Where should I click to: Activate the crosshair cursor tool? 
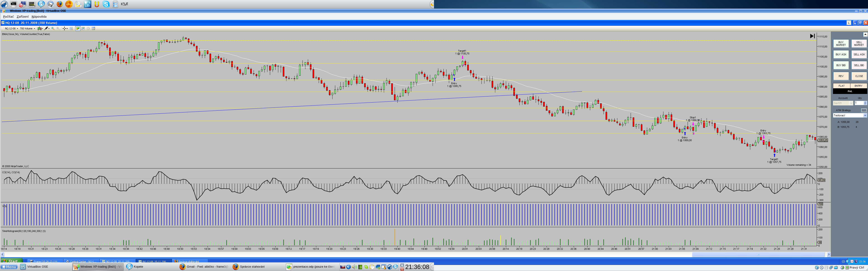(x=64, y=29)
